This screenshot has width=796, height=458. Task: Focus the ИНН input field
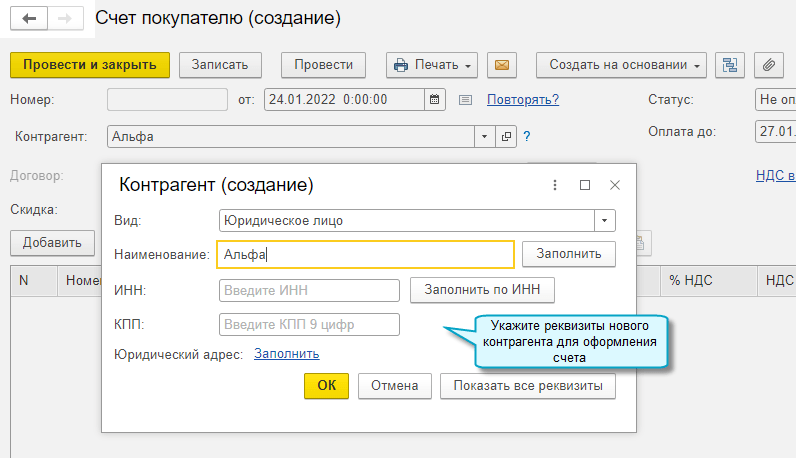(x=309, y=290)
